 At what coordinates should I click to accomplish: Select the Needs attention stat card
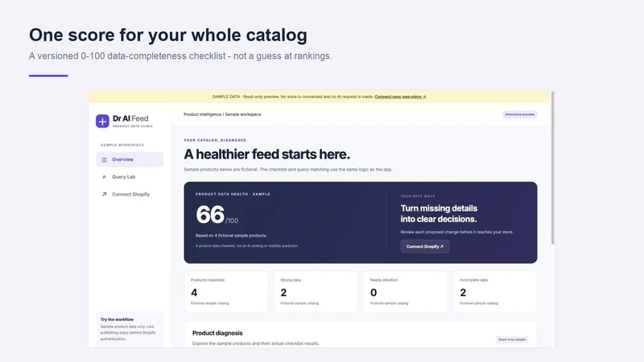[x=406, y=292]
